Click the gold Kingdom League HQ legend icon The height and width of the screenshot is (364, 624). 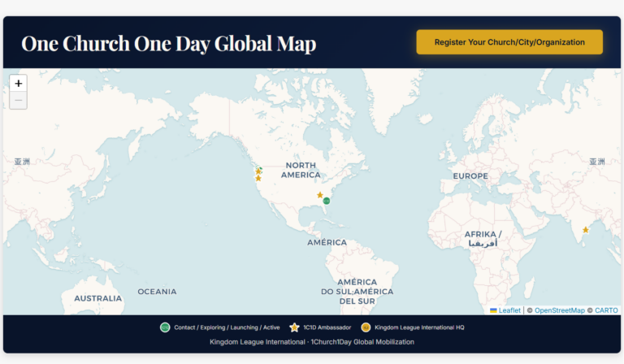[x=366, y=327]
